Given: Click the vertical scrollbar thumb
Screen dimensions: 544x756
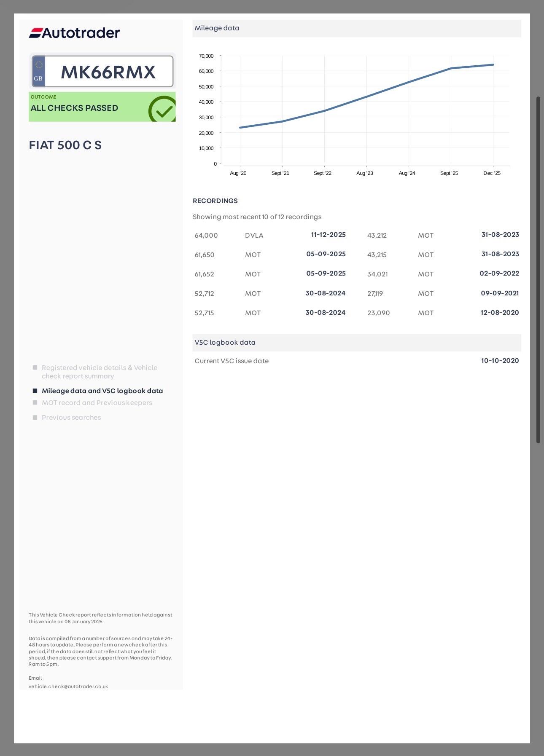Looking at the screenshot, I should coord(538,270).
